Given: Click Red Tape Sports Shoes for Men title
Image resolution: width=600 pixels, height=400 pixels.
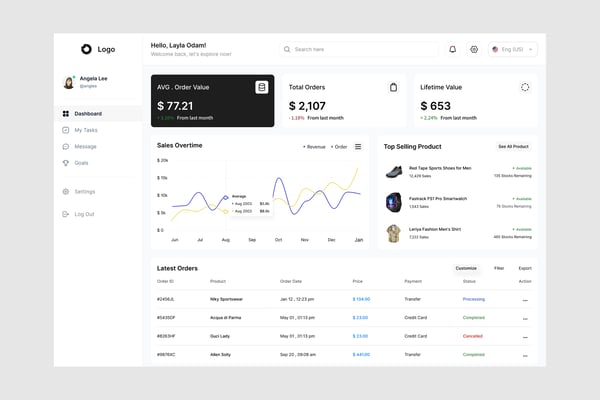Looking at the screenshot, I should pyautogui.click(x=440, y=168).
